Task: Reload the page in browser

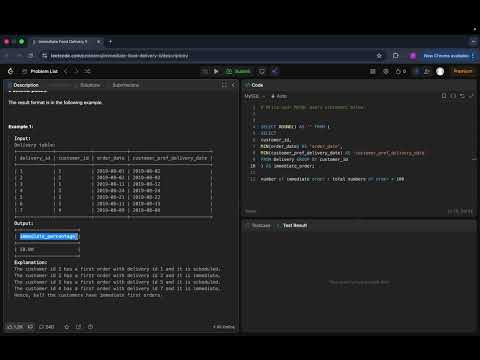Action: 30,56
